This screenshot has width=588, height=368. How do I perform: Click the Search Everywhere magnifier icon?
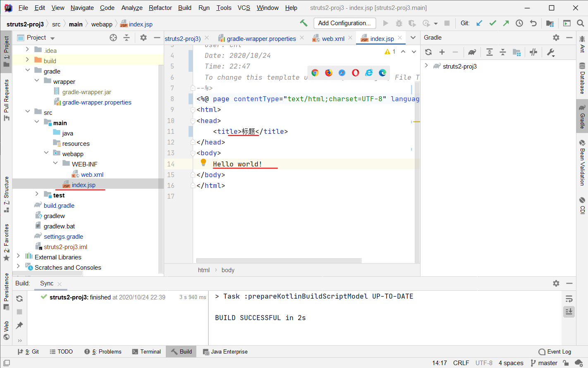point(581,23)
